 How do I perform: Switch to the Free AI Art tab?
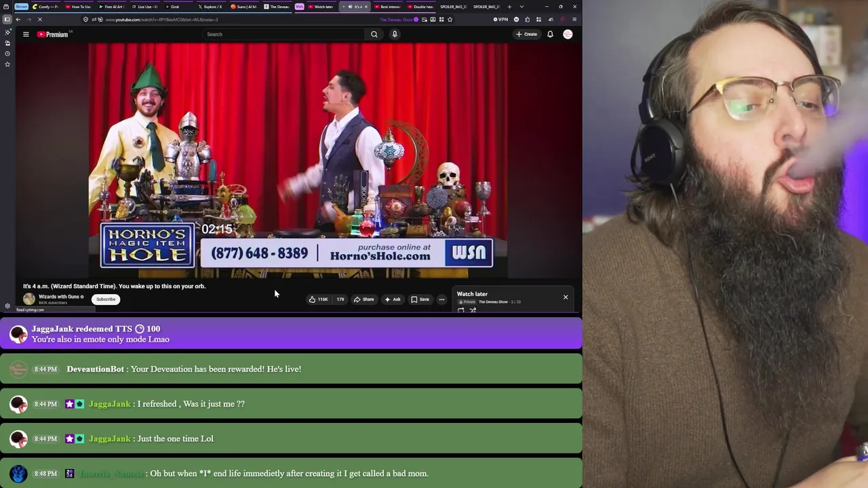point(112,7)
